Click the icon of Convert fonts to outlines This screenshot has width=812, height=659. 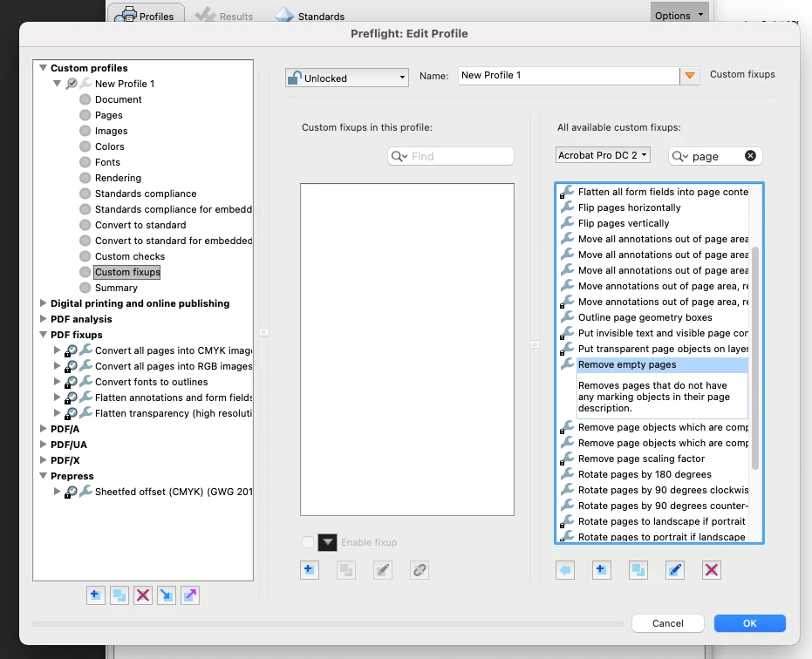pos(78,382)
